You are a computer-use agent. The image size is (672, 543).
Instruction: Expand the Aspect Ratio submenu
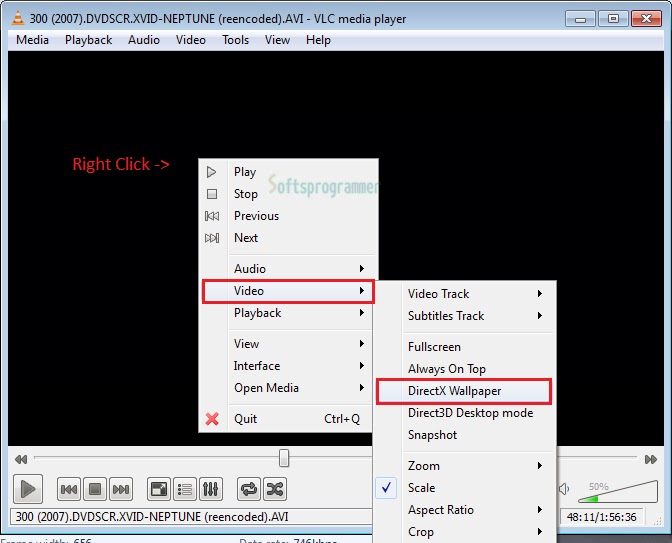(466, 510)
